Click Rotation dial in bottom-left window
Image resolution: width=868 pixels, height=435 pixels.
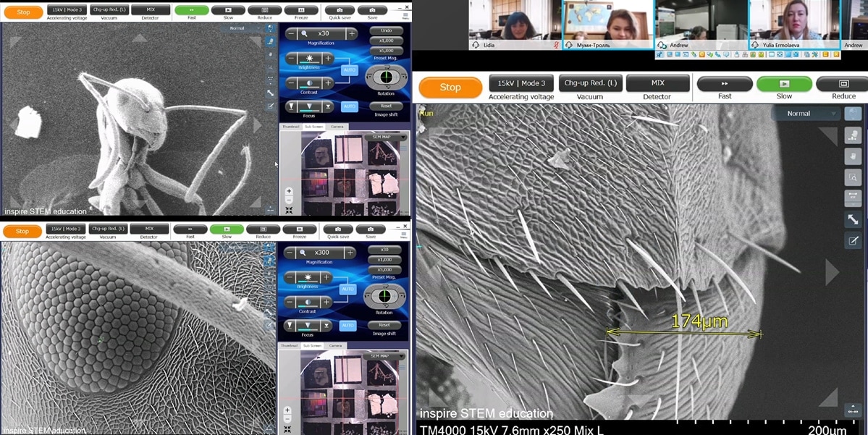386,295
